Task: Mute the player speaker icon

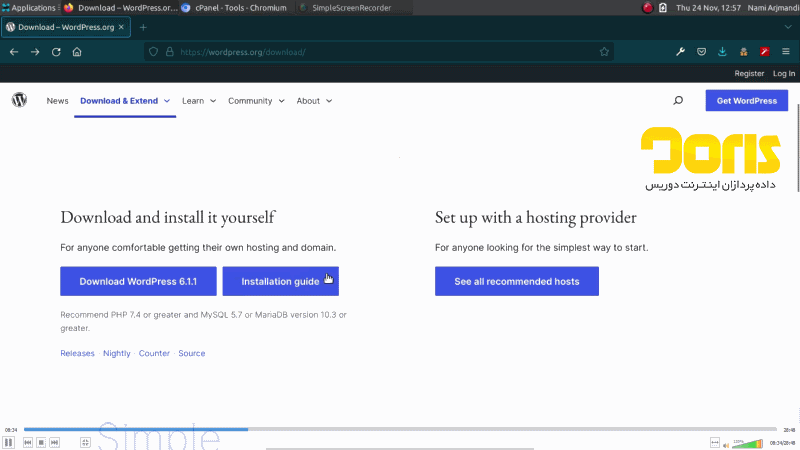Action: [726, 445]
